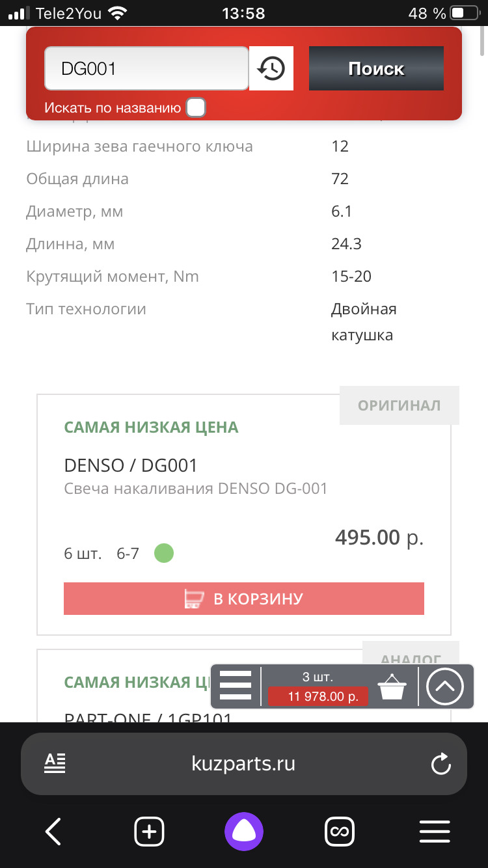Select the ОРИГИНАЛ label tab

399,405
